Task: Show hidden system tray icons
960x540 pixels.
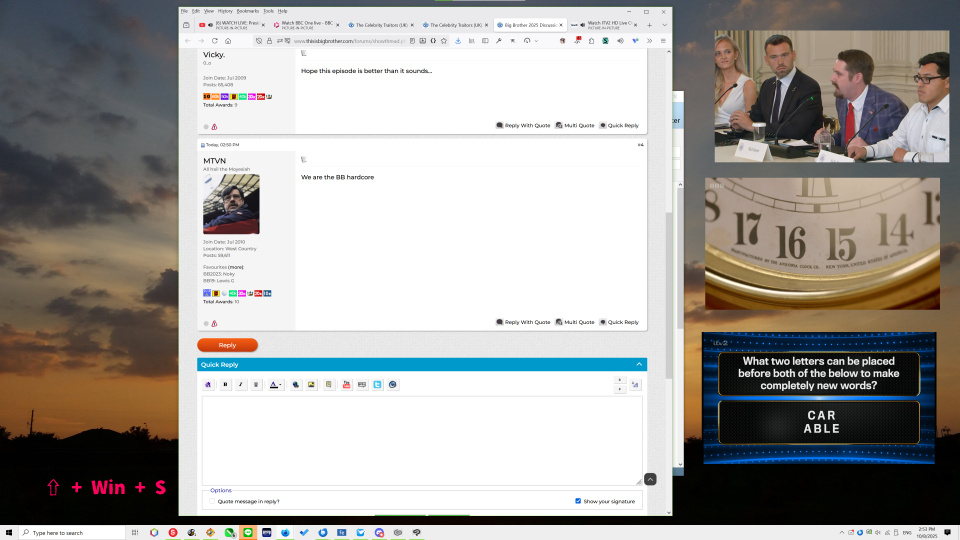Action: [842, 533]
